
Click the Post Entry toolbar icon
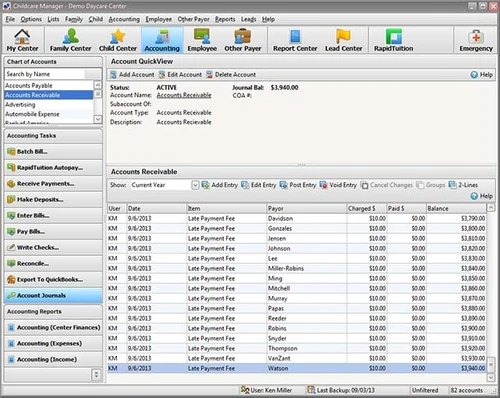283,185
